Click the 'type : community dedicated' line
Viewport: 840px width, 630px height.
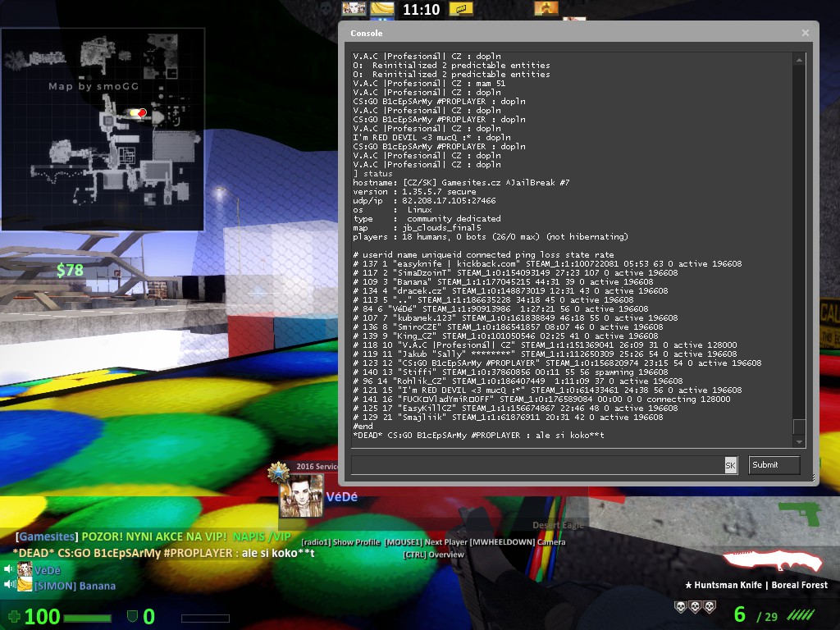tap(427, 218)
